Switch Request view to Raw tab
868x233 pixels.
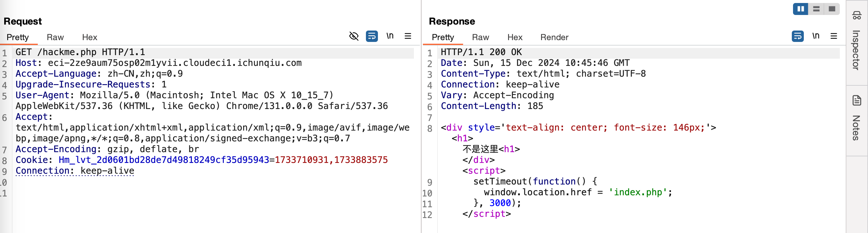pos(55,37)
